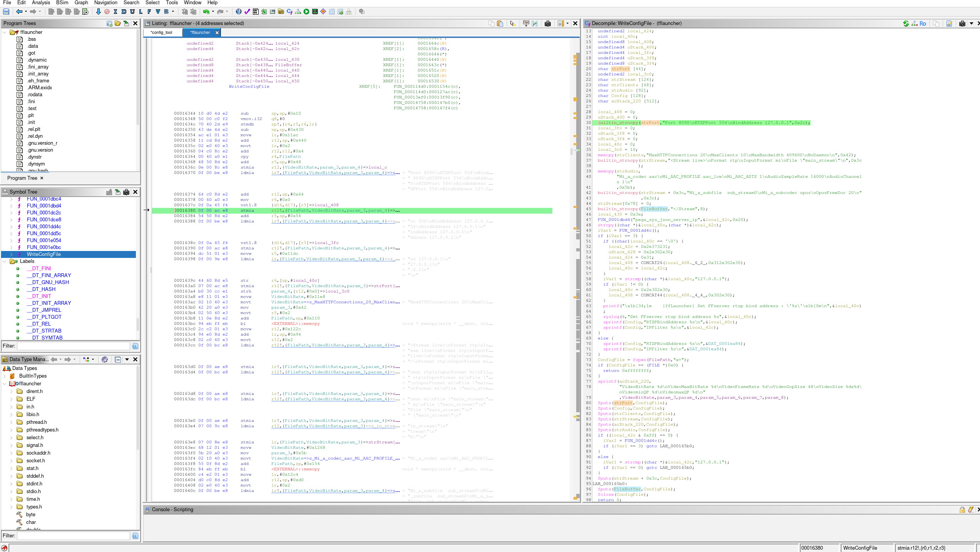
Task: Open the Decompiler window toolbar icon
Action: [289, 12]
